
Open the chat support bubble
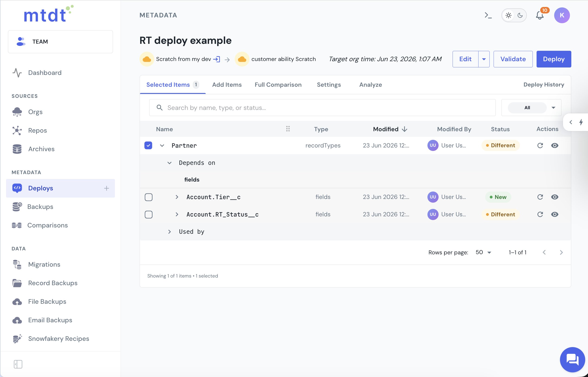tap(572, 359)
